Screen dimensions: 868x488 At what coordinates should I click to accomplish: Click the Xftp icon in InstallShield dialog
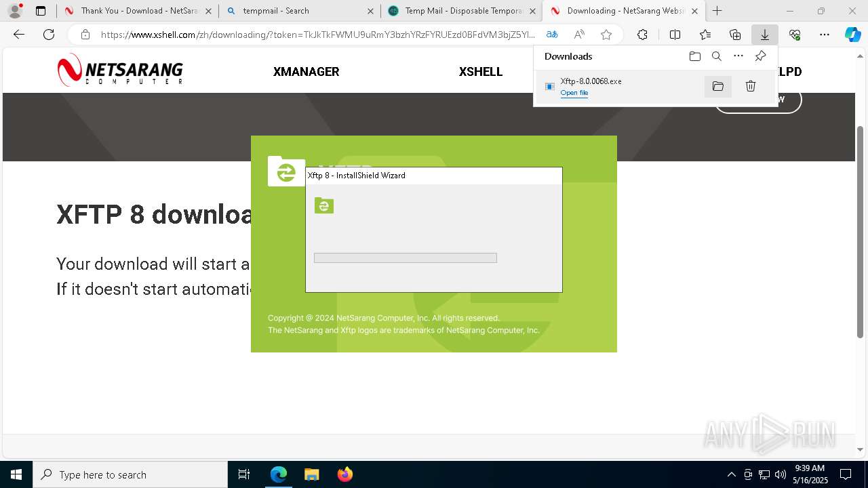tap(324, 205)
